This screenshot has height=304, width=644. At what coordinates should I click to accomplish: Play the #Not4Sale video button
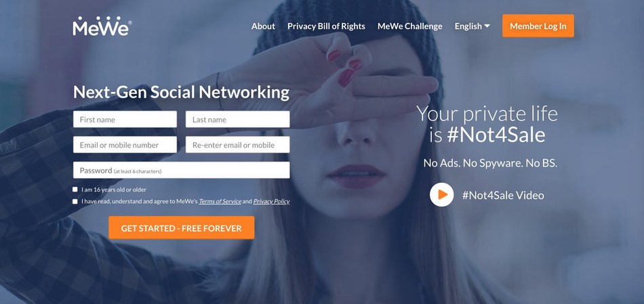(x=441, y=195)
